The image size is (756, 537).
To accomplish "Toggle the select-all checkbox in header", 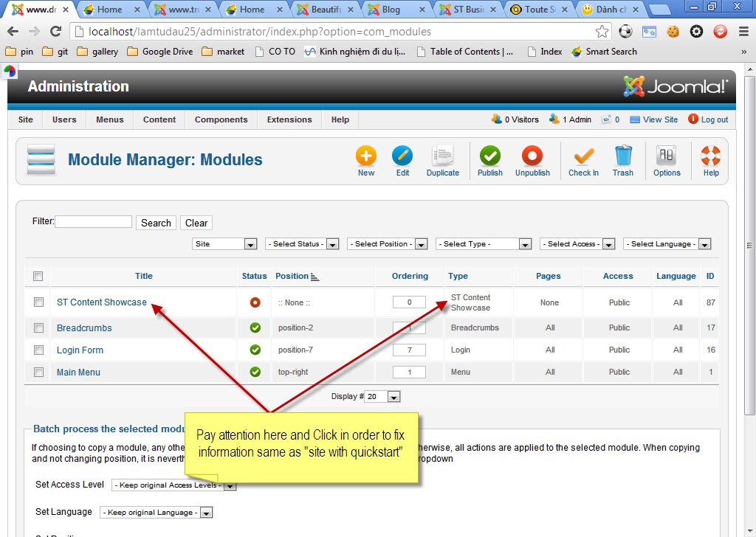I will click(x=38, y=275).
